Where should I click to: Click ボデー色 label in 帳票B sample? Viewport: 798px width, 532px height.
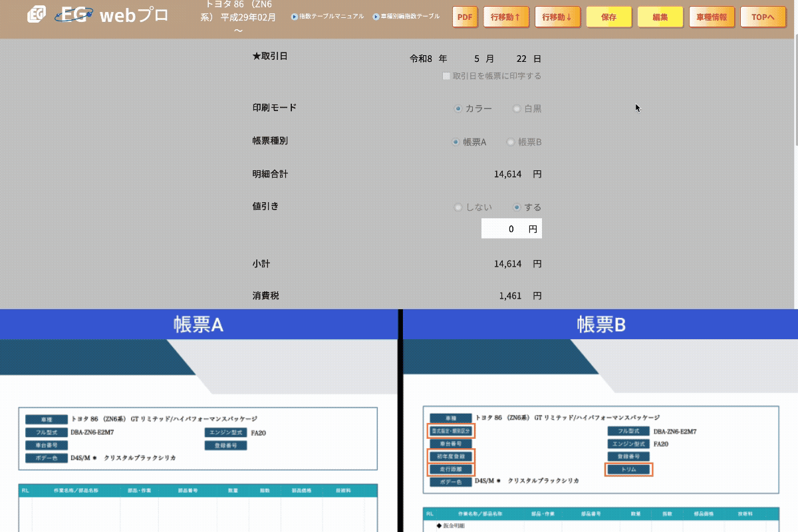pos(451,481)
